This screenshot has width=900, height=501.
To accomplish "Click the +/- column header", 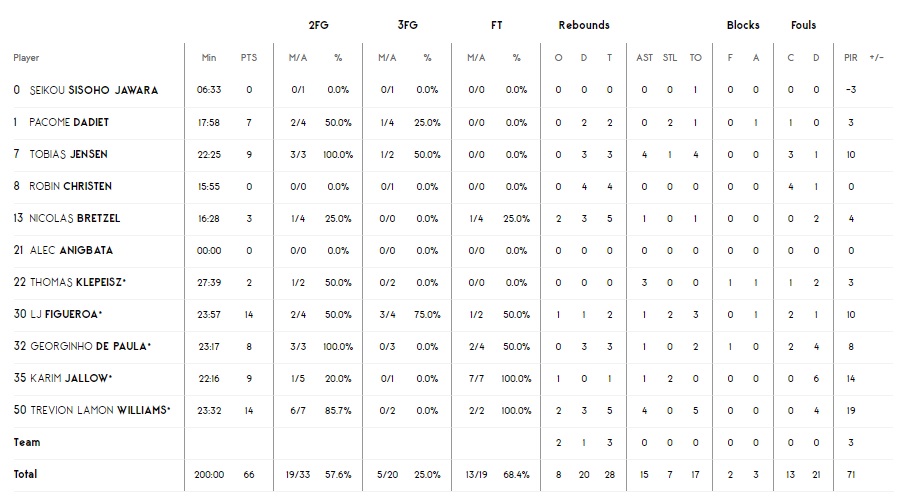I will (x=876, y=58).
